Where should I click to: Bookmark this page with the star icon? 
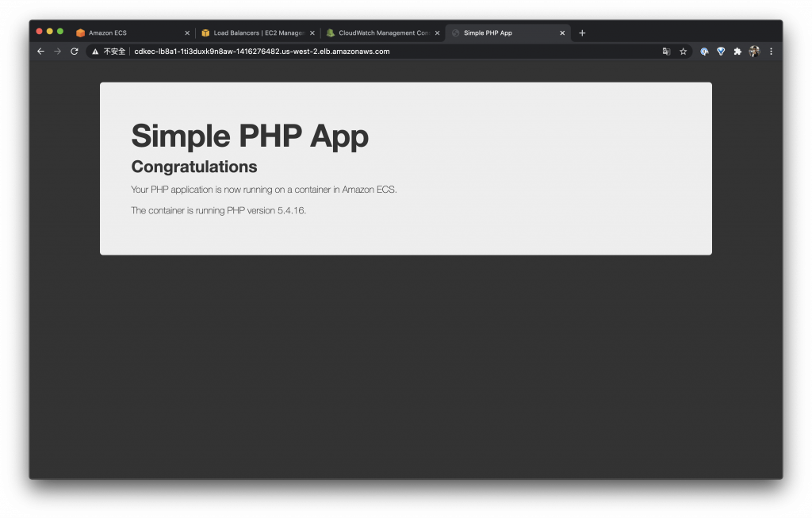683,52
